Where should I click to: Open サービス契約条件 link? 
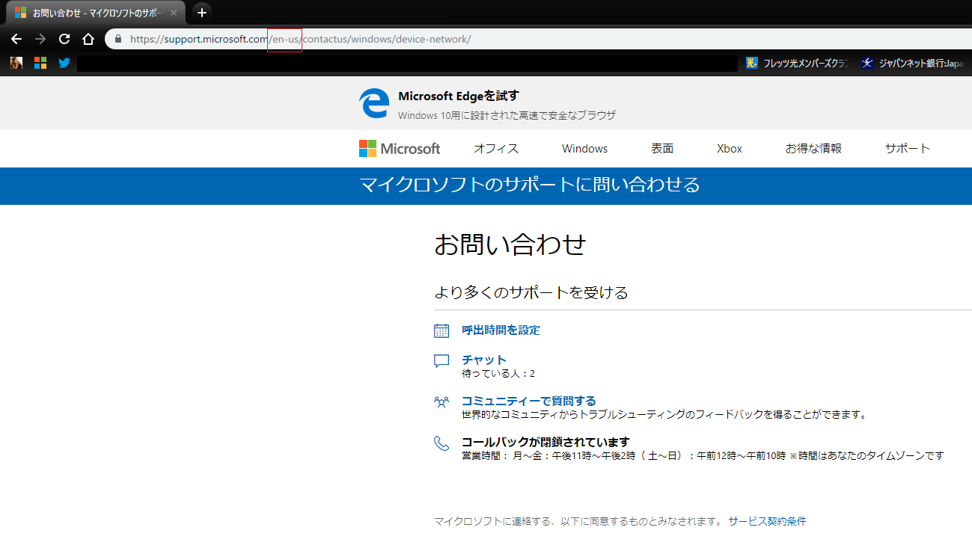[x=767, y=521]
